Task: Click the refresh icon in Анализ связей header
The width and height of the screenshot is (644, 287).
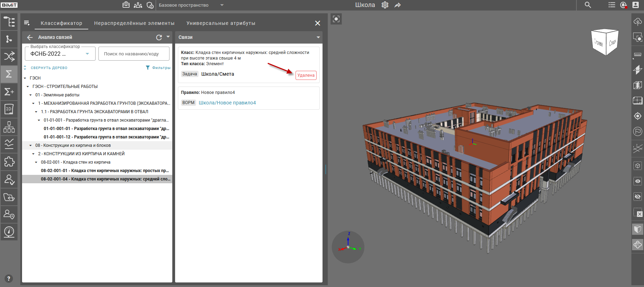Action: click(159, 37)
